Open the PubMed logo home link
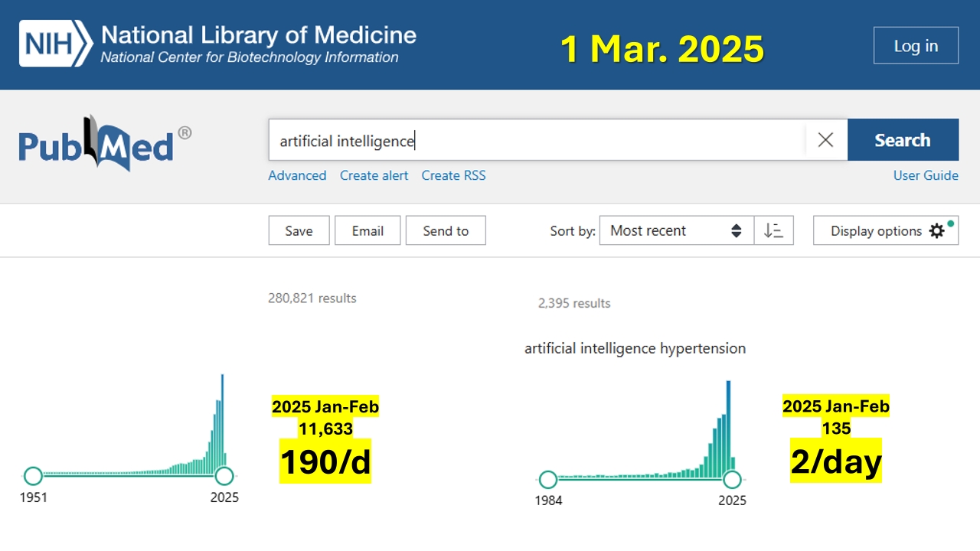The height and width of the screenshot is (551, 980). [105, 143]
